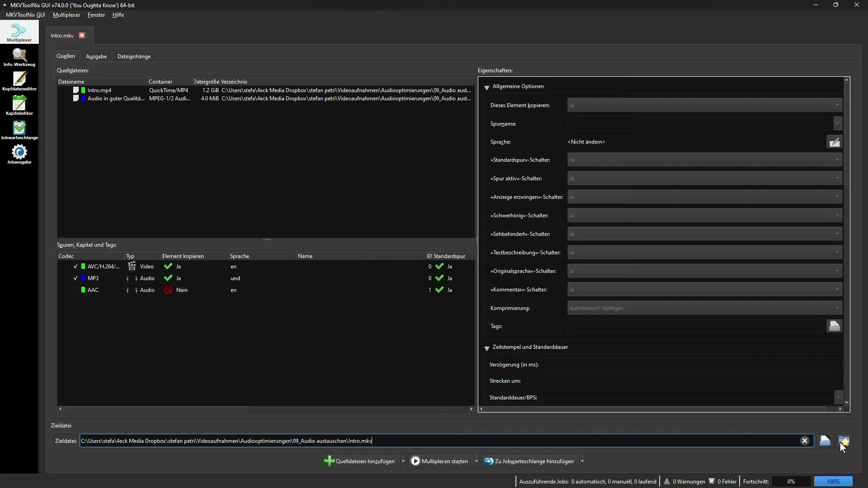Open Zu Jobwarteschlange hinzufügen dropdown arrow

point(582,461)
